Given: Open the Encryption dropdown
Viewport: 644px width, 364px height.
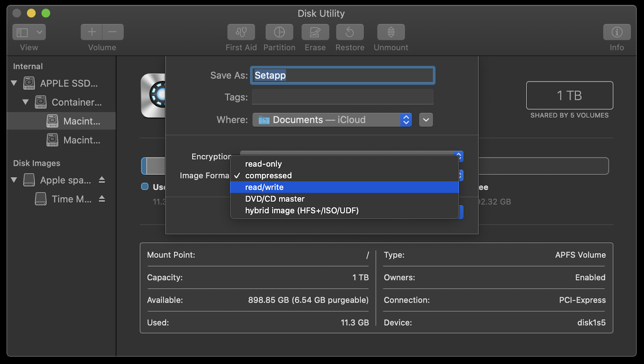Looking at the screenshot, I should (x=458, y=156).
